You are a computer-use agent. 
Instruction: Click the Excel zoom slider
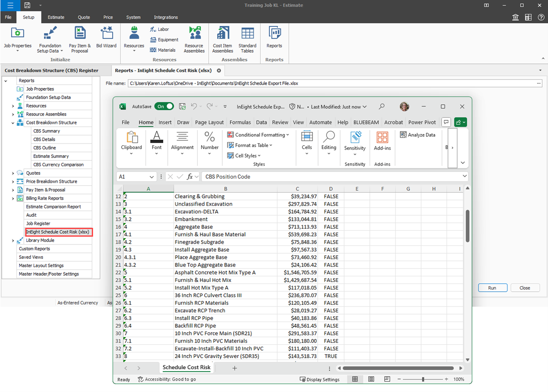tap(423, 379)
